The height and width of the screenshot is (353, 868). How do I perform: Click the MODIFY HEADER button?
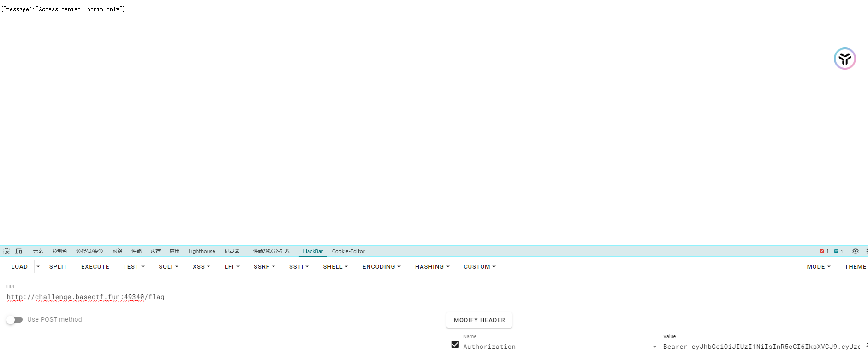click(x=479, y=320)
